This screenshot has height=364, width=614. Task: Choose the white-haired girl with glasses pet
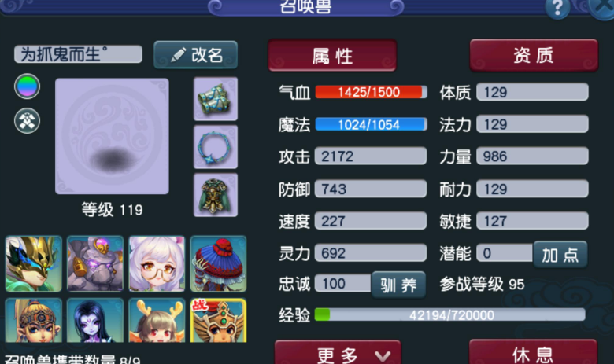157,263
